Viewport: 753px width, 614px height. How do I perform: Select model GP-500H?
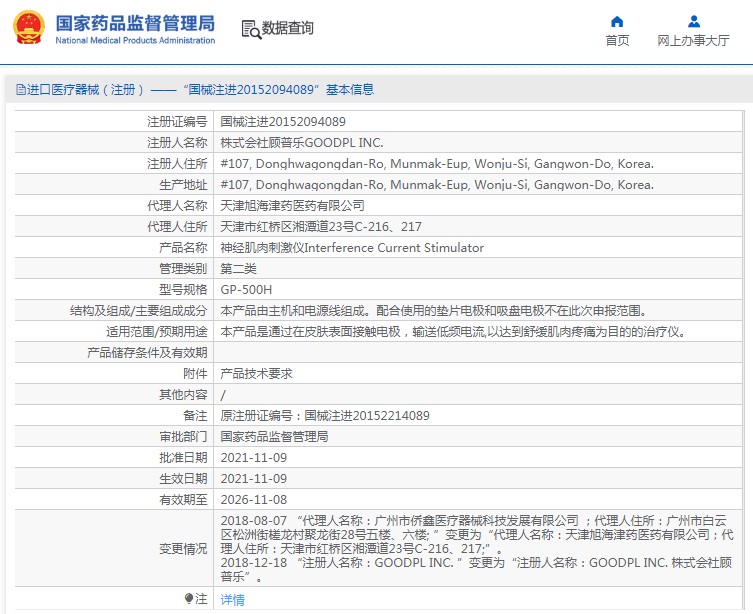coord(246,289)
